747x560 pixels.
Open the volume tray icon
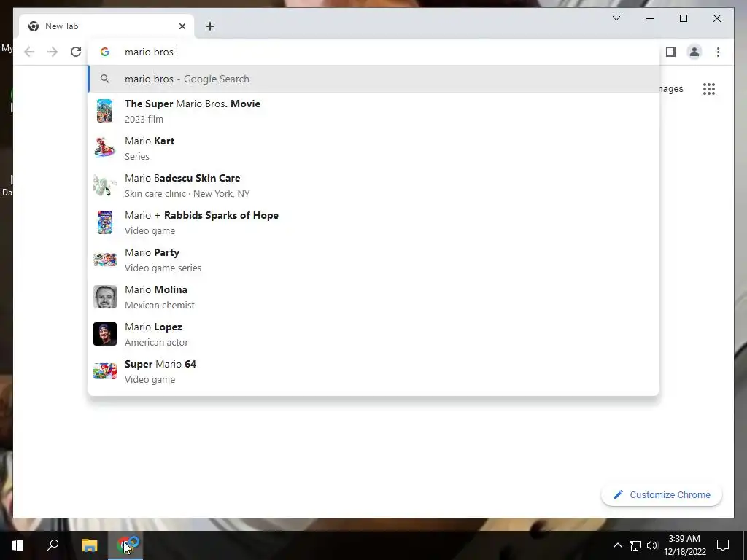pos(652,545)
